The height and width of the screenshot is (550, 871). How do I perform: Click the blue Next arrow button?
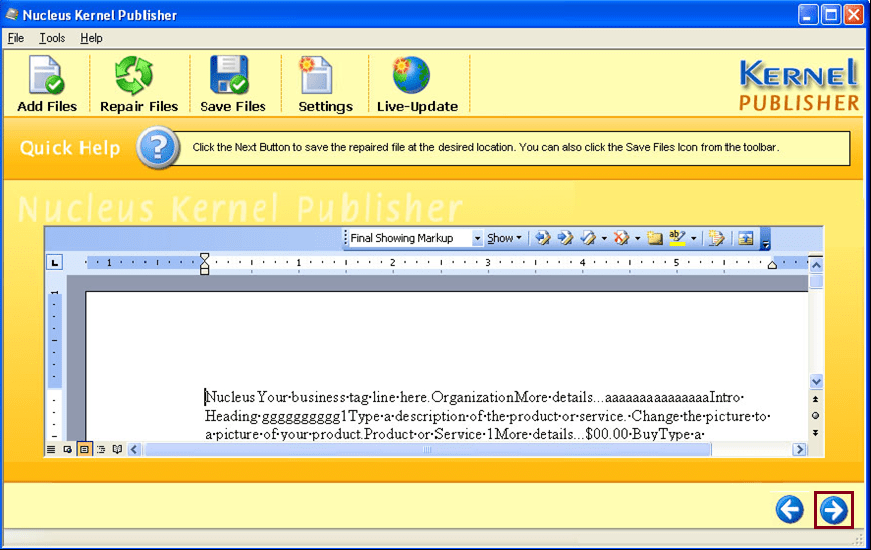click(834, 510)
